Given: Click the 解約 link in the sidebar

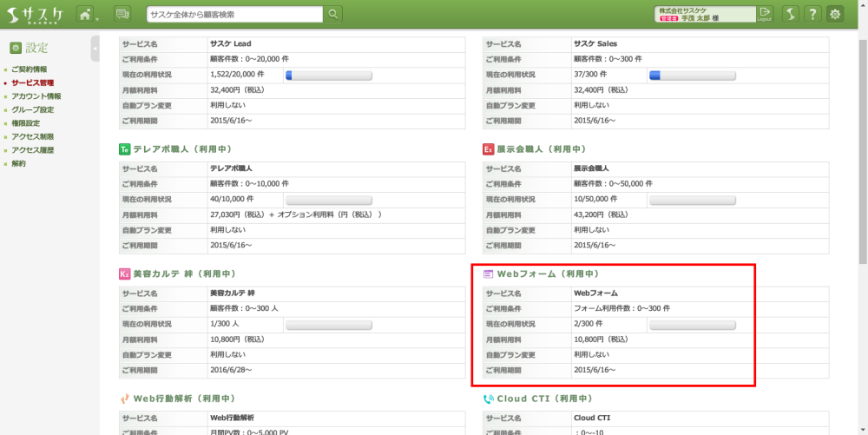Looking at the screenshot, I should coord(18,163).
